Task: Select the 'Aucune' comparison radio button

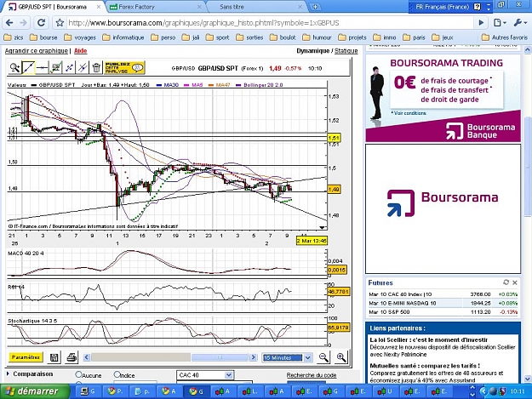Action: point(78,374)
